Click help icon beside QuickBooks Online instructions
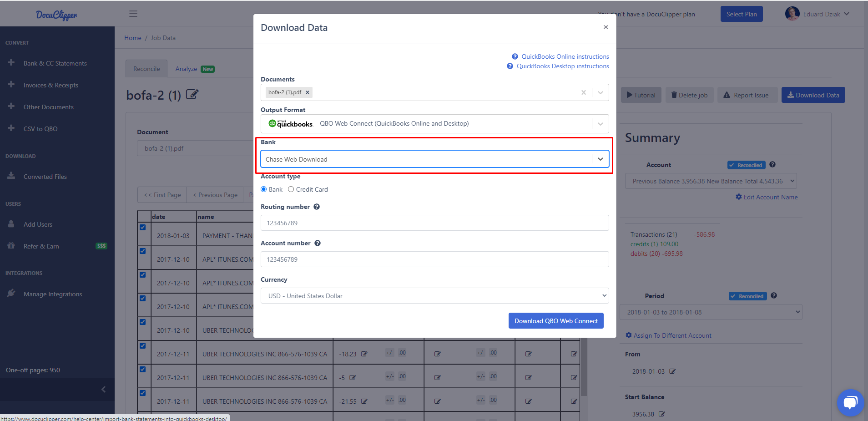868x421 pixels. click(x=515, y=56)
